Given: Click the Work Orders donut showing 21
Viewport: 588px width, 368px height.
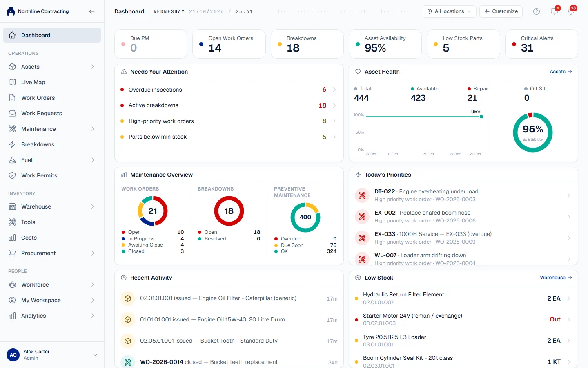Looking at the screenshot, I should (153, 211).
